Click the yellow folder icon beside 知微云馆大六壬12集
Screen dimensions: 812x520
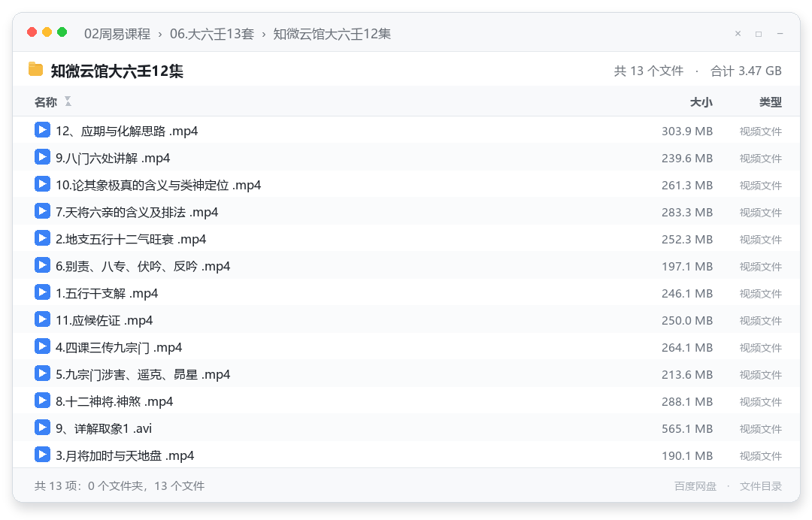36,69
